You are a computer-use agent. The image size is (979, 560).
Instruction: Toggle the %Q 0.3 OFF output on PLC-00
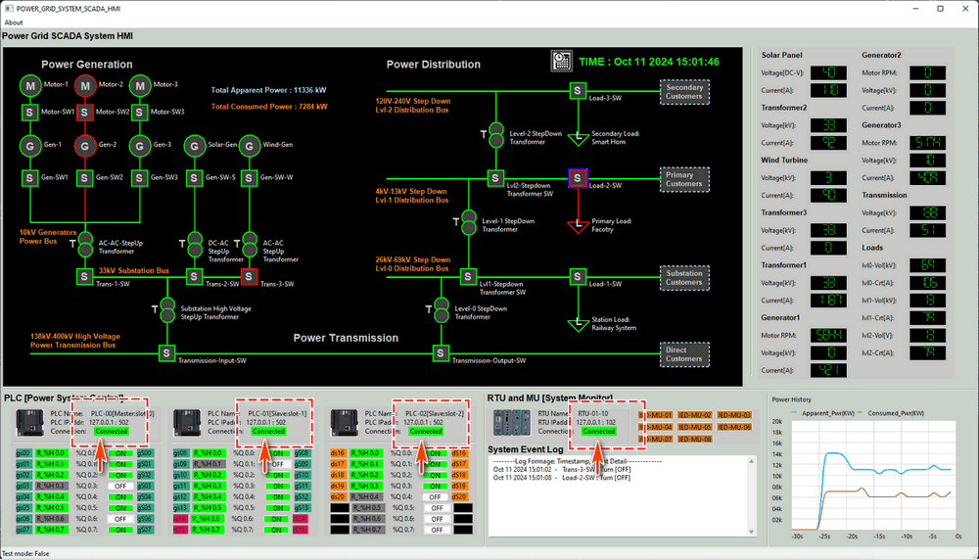pos(119,486)
